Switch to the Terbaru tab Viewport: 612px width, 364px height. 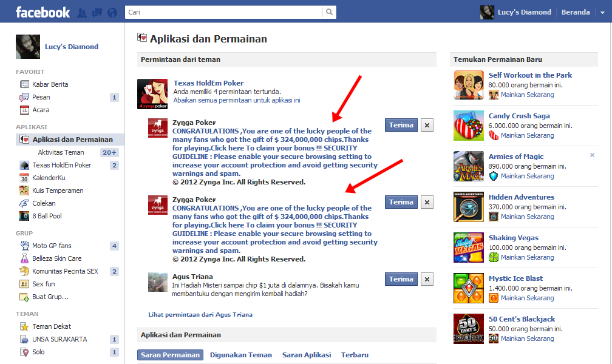(355, 355)
